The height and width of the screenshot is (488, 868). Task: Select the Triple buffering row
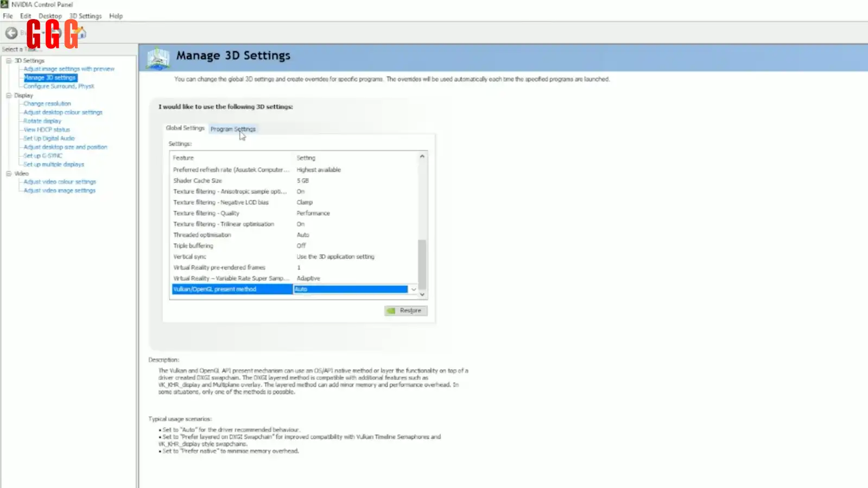(x=294, y=246)
